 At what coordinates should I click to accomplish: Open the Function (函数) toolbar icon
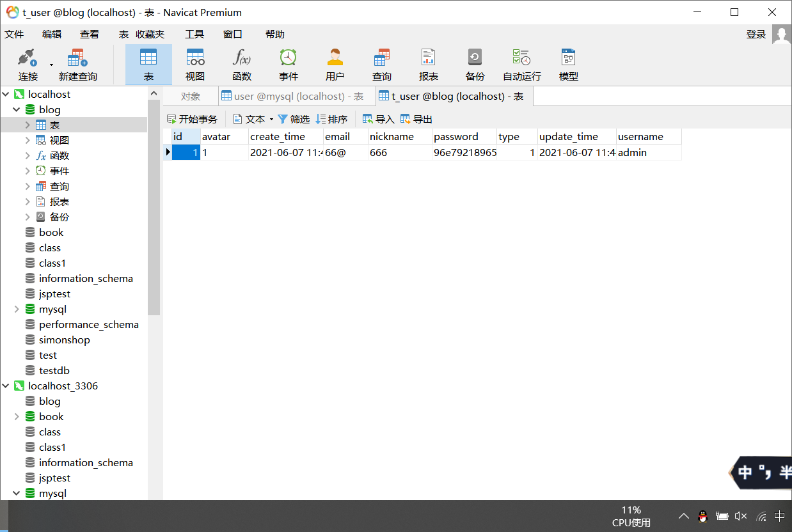coord(242,65)
